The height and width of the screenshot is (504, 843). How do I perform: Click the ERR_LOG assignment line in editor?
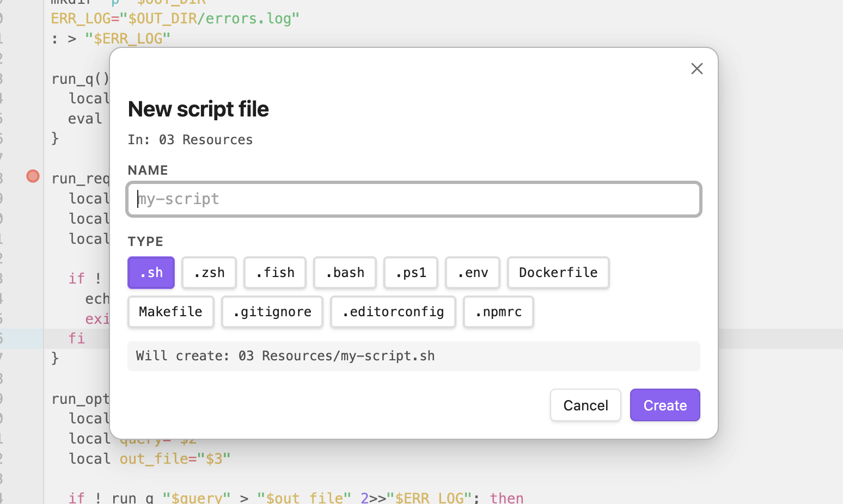pyautogui.click(x=175, y=19)
